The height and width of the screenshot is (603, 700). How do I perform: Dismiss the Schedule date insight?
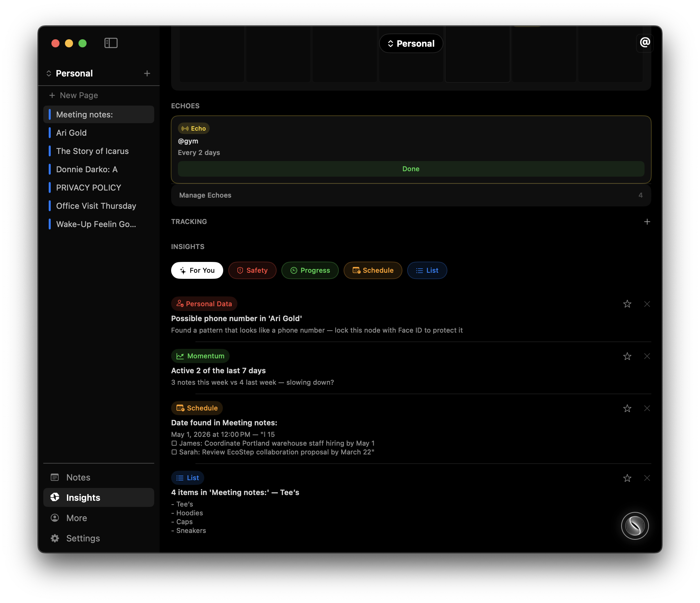(647, 408)
